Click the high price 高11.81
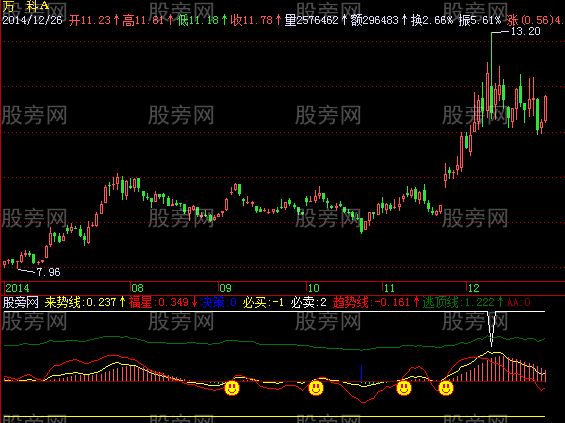This screenshot has height=423, width=565. pos(143,20)
